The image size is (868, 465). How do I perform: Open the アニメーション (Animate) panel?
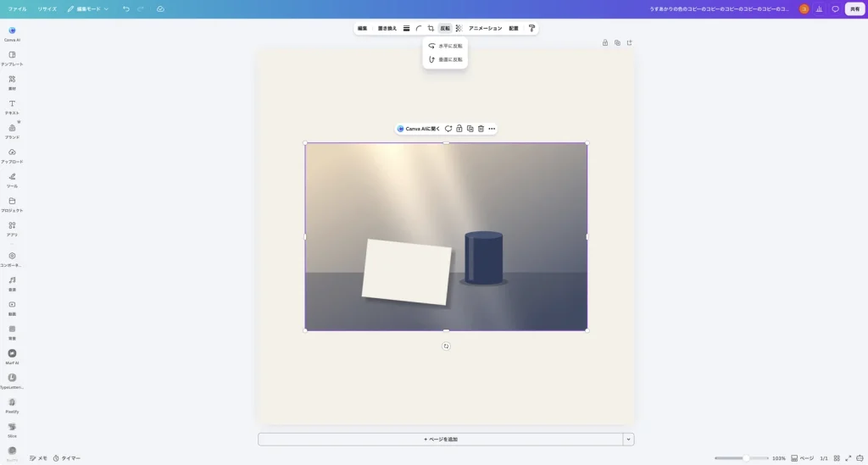(x=486, y=28)
